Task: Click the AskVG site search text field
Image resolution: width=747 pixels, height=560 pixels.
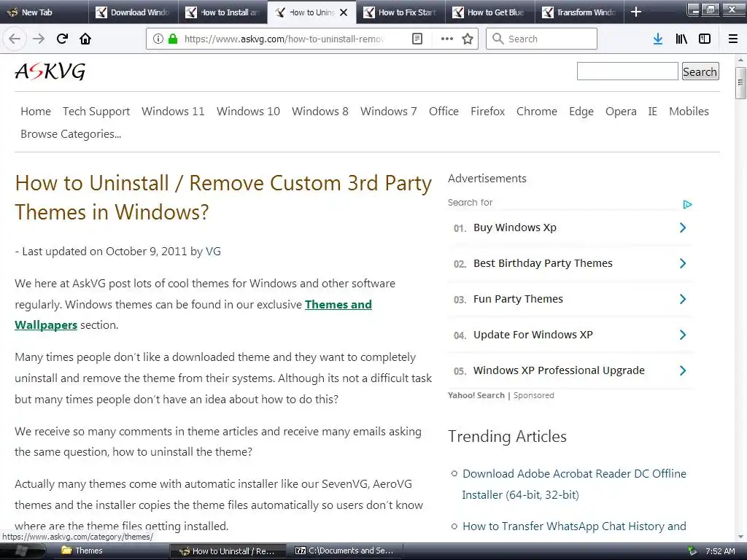Action: coord(627,71)
